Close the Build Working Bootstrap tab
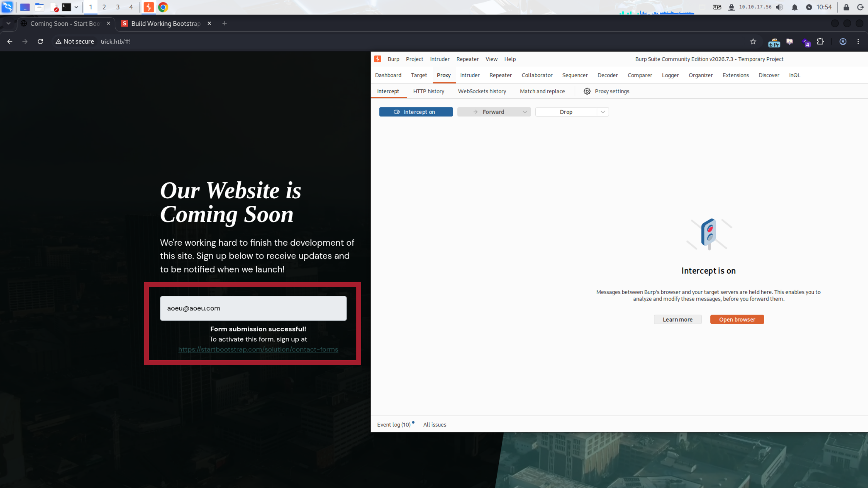The width and height of the screenshot is (868, 488). [209, 23]
